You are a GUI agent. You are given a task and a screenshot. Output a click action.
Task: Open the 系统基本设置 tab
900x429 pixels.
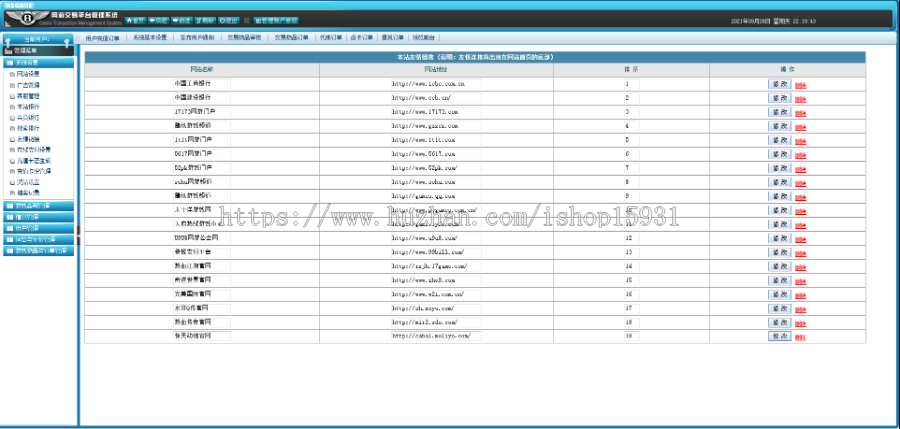[149, 38]
